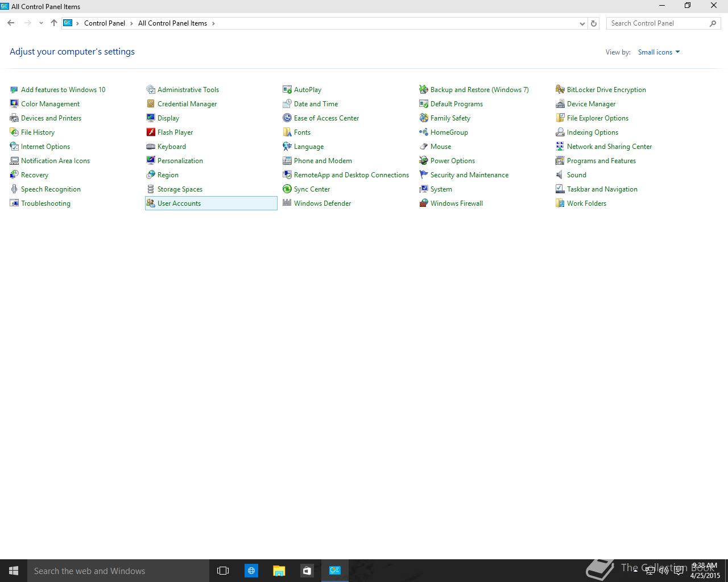The image size is (728, 582).
Task: Click the Flash Player icon
Action: (151, 132)
